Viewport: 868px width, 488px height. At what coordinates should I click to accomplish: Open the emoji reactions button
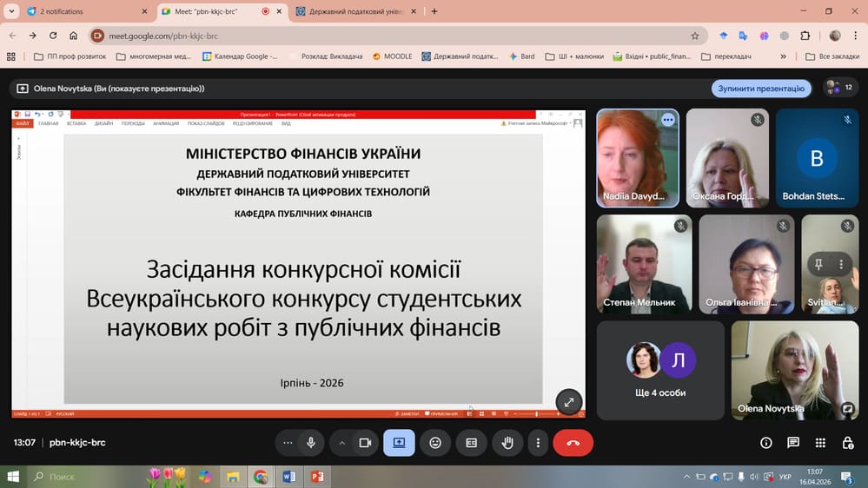(x=435, y=443)
